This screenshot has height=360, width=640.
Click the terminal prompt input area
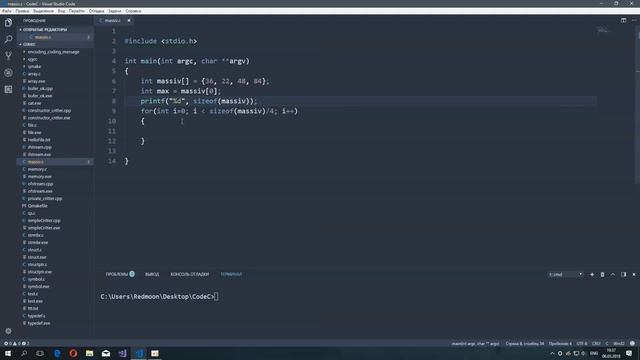pyautogui.click(x=216, y=297)
